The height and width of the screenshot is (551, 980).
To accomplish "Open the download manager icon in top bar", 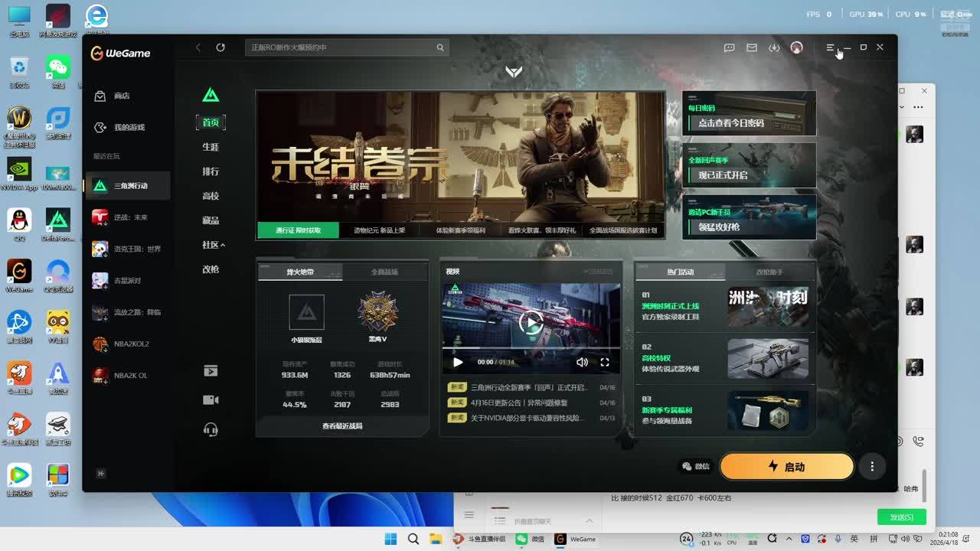I will [x=774, y=47].
